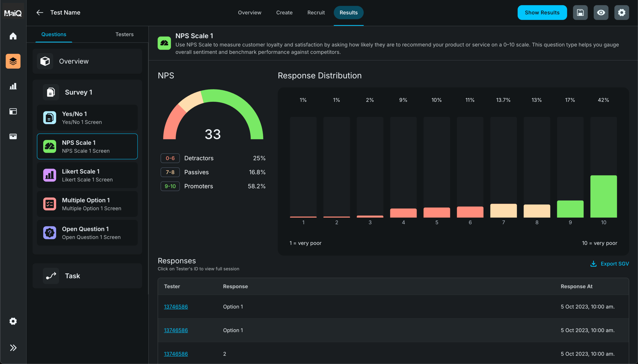Screen dimensions: 638x364
Task: Open first tester ID 13746586 link
Action: tap(176, 307)
